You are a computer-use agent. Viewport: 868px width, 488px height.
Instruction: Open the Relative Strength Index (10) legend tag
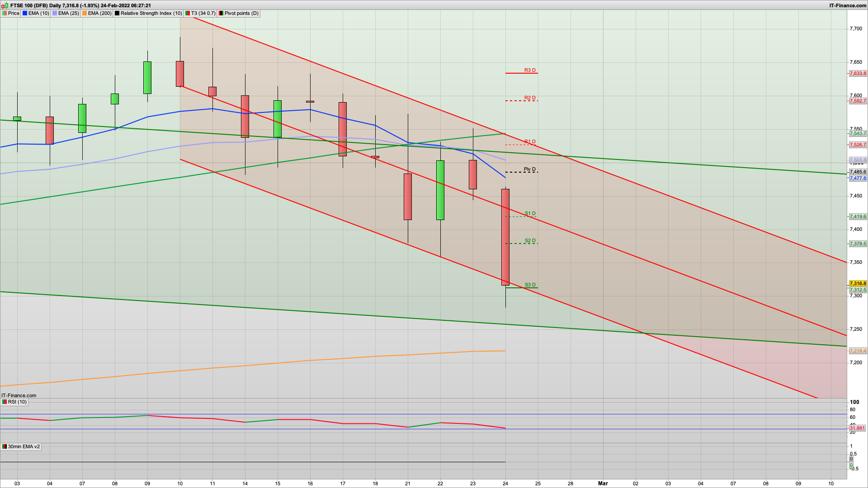pyautogui.click(x=148, y=13)
